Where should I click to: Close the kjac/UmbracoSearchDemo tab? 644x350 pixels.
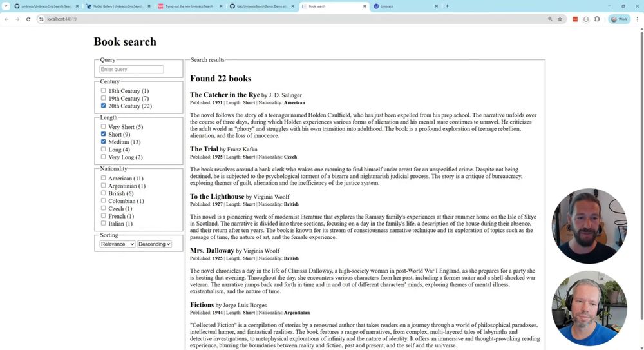point(292,6)
